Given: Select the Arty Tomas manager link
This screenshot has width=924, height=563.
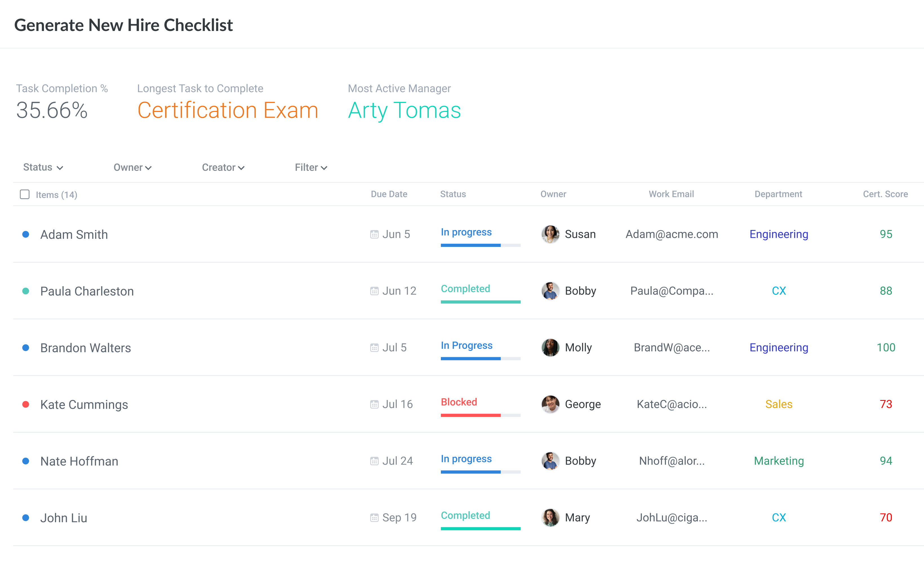Looking at the screenshot, I should [x=404, y=110].
